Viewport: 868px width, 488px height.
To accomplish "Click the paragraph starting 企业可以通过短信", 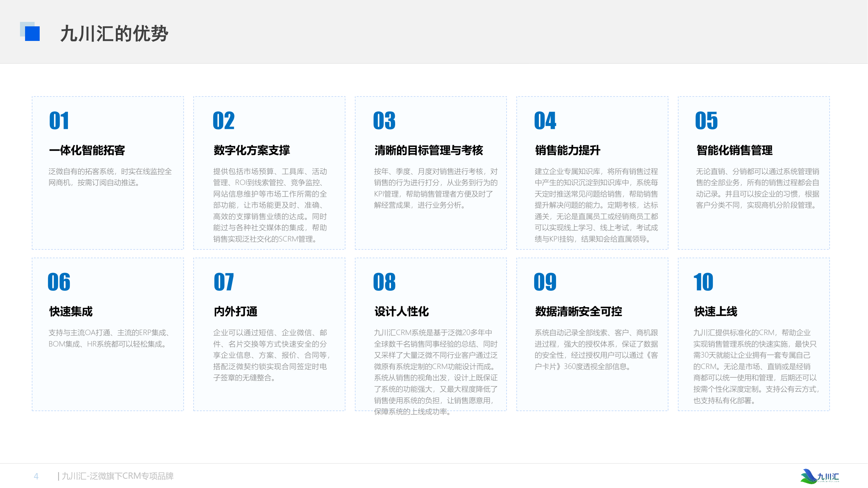I will pos(272,355).
